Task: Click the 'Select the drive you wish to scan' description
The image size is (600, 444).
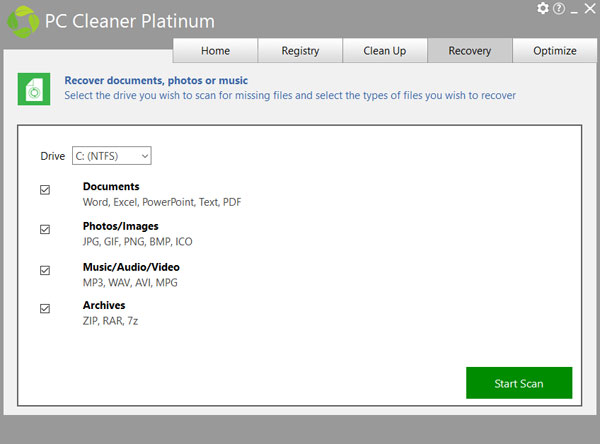Action: coord(290,95)
